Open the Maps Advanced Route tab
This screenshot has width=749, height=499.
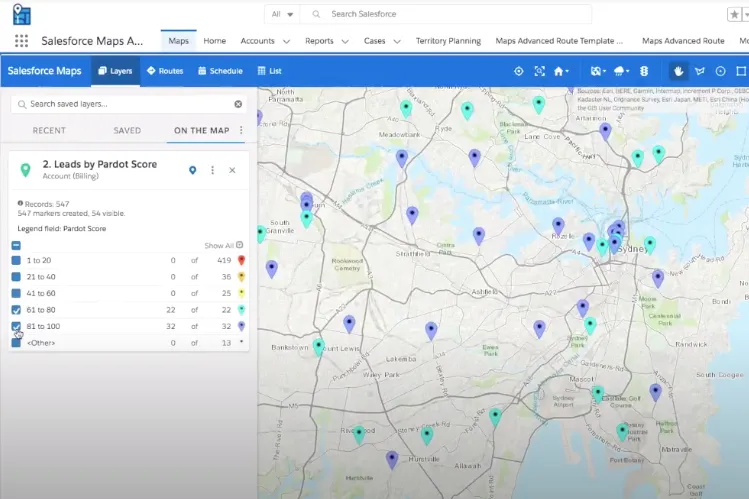pos(683,41)
